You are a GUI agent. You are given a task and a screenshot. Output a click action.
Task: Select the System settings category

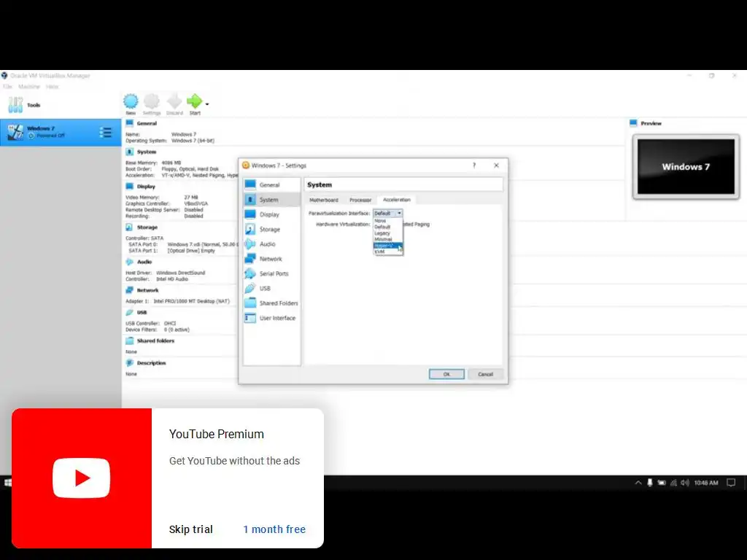pyautogui.click(x=271, y=200)
